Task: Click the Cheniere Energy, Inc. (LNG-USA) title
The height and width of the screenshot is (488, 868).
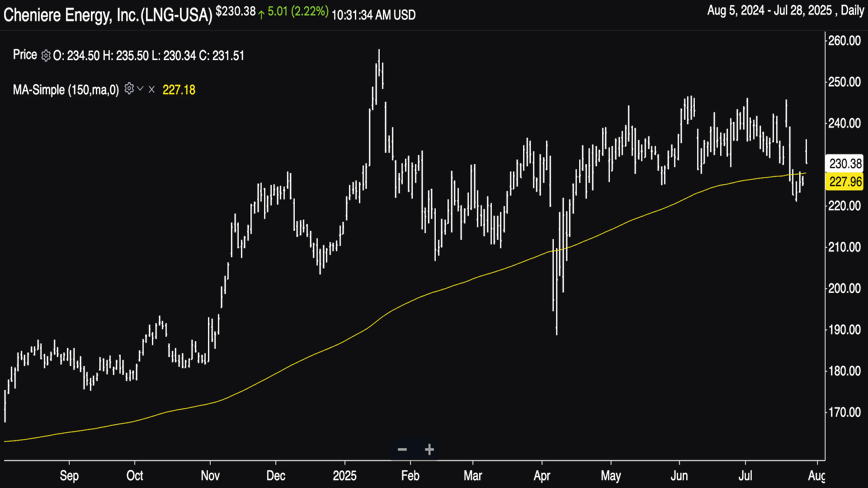Action: pyautogui.click(x=108, y=15)
